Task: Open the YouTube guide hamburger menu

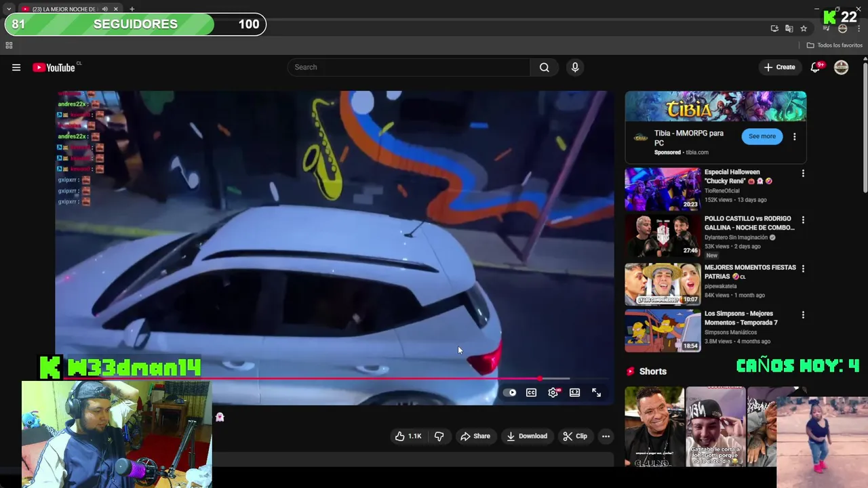Action: click(x=16, y=67)
